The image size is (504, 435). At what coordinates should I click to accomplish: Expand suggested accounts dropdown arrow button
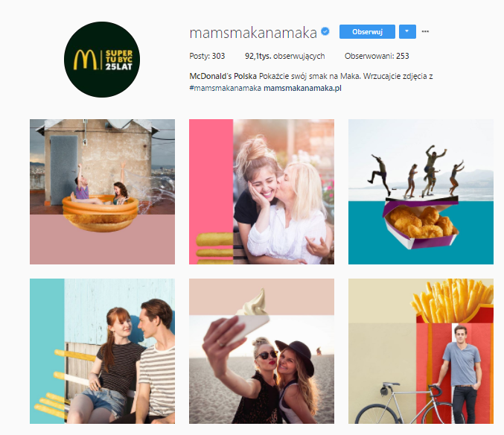tap(407, 31)
